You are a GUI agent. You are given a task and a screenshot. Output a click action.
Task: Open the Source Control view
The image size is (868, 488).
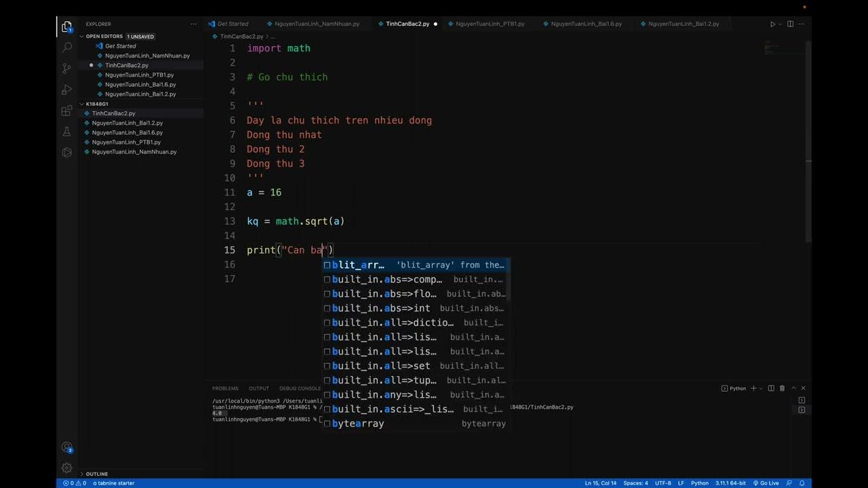click(x=66, y=68)
